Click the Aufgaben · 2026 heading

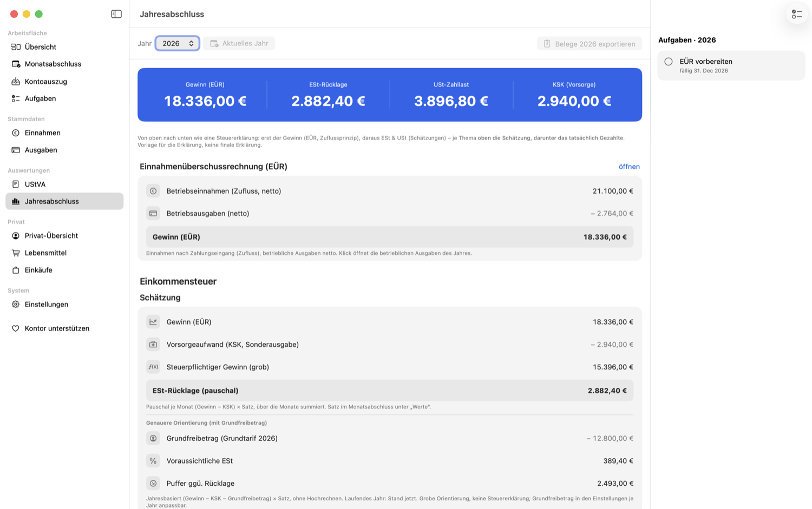(687, 40)
